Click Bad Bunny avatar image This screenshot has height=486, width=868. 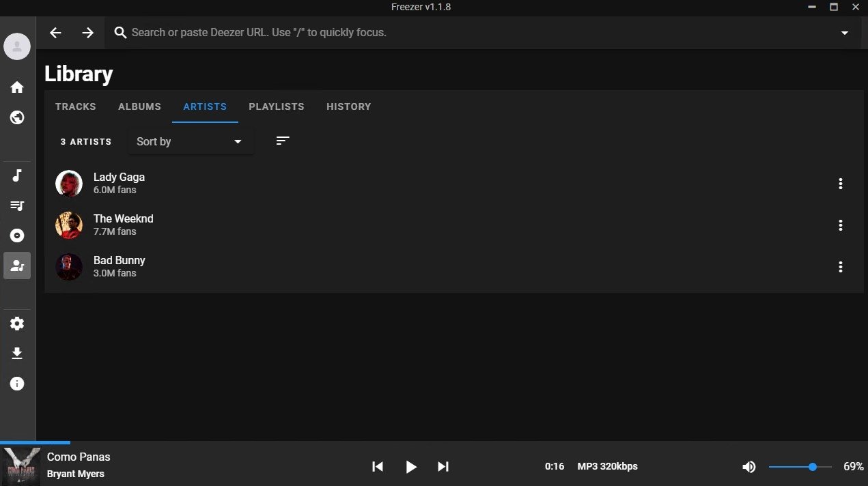point(69,267)
